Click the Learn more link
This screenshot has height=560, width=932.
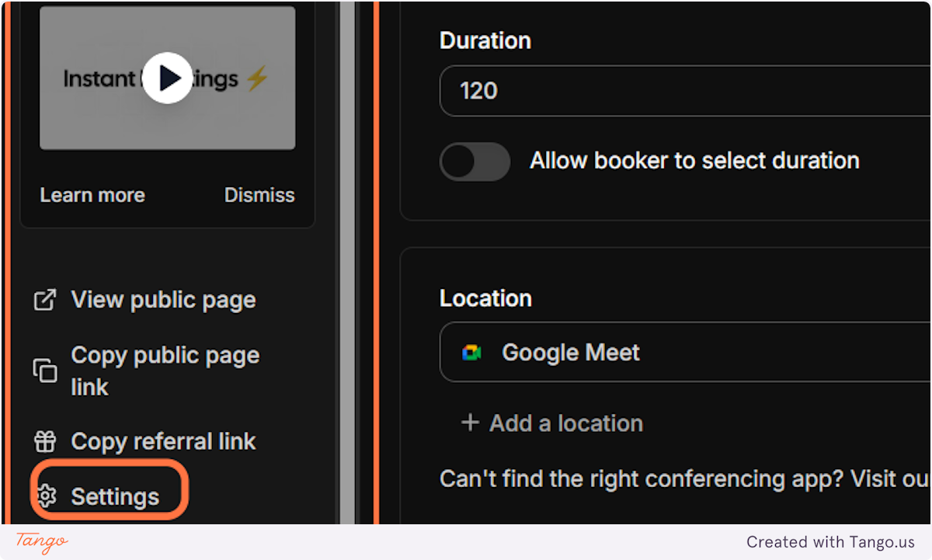[92, 195]
